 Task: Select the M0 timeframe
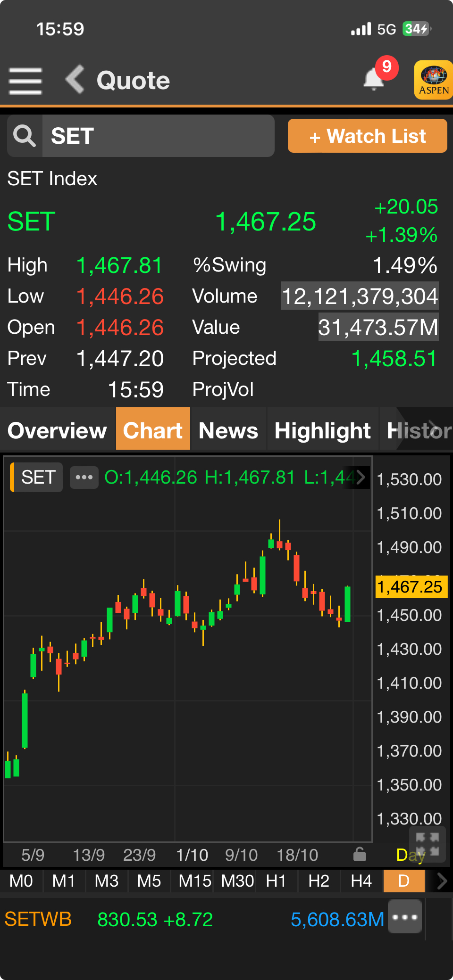(21, 881)
